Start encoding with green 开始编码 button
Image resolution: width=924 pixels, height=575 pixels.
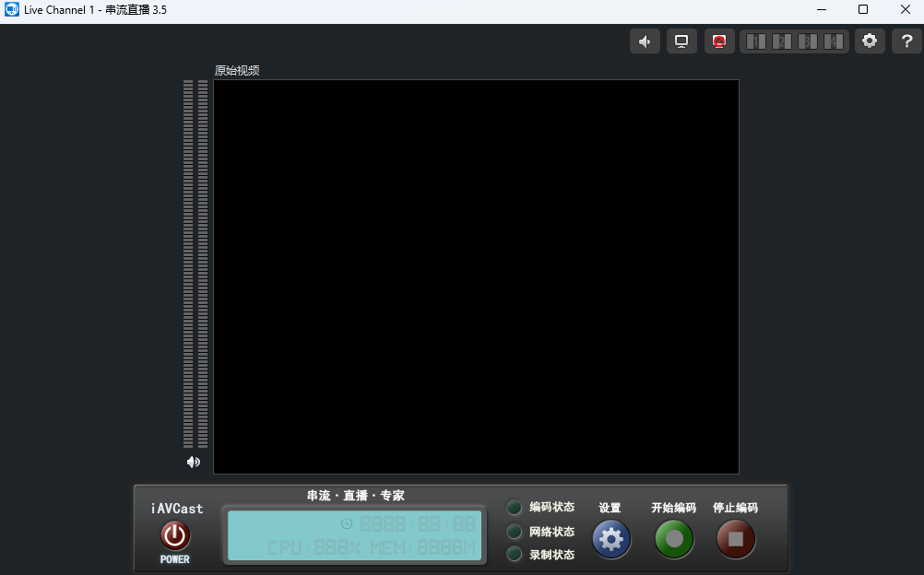[x=674, y=539]
